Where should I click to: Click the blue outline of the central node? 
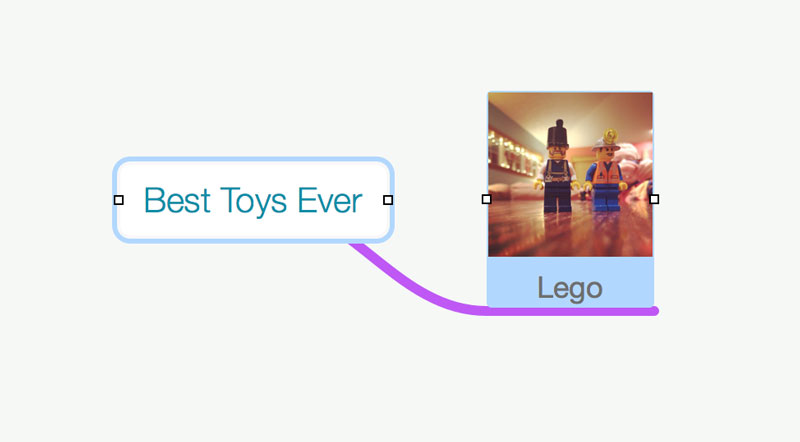(253, 160)
